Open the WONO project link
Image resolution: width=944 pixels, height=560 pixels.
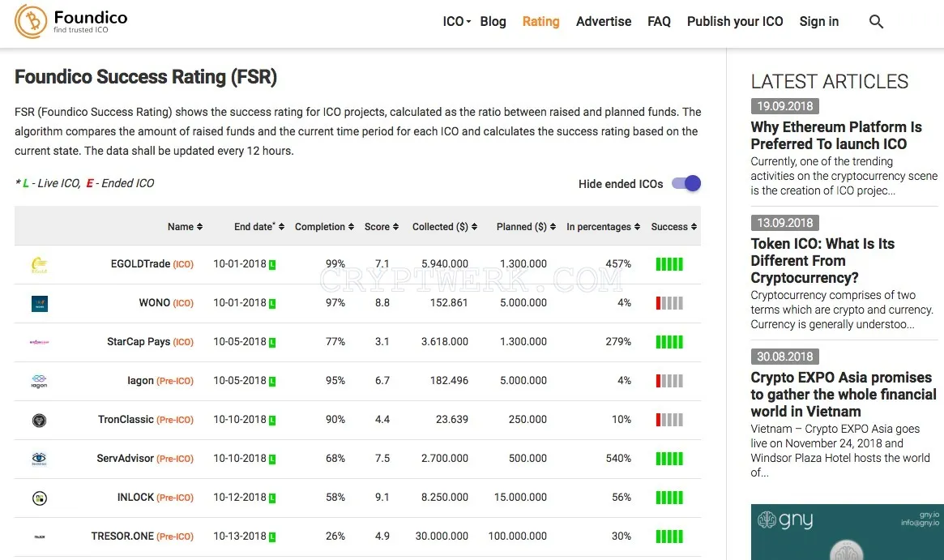tap(155, 303)
